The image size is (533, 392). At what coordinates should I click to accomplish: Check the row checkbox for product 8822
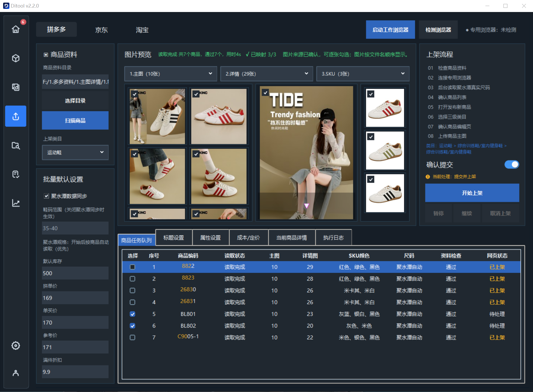click(x=132, y=267)
